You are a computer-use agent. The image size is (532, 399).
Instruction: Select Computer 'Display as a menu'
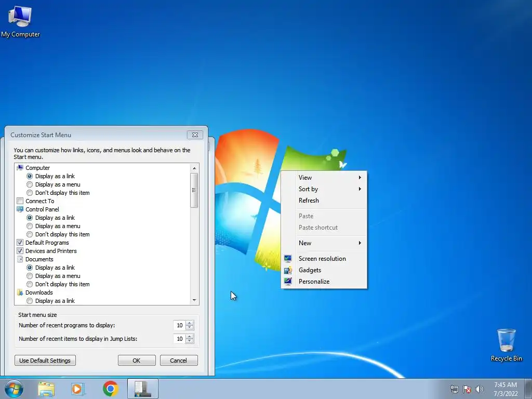point(30,184)
